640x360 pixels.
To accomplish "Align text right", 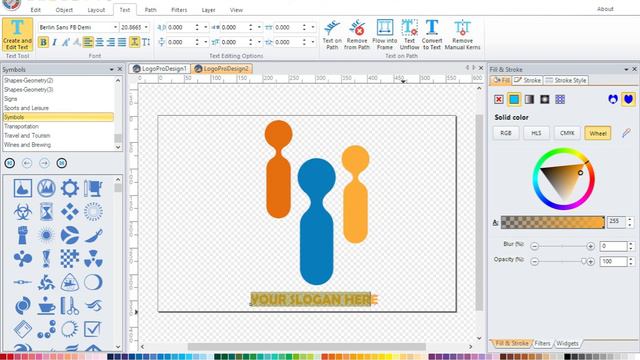I will point(111,42).
